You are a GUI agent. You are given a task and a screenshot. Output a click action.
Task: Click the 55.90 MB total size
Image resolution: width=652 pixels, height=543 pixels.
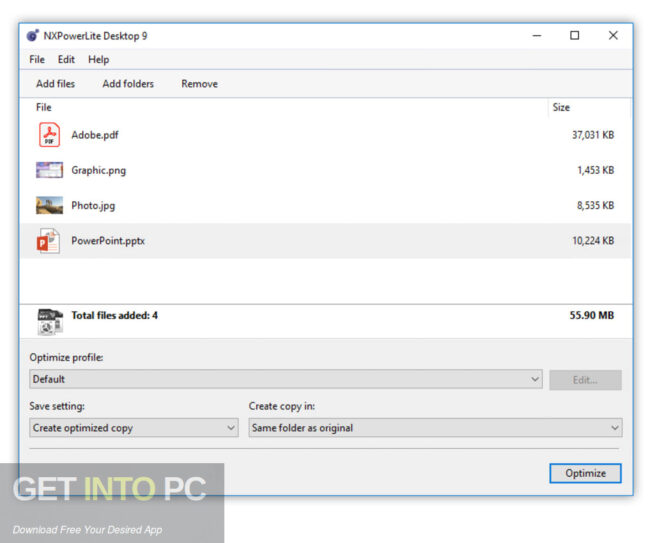(592, 316)
